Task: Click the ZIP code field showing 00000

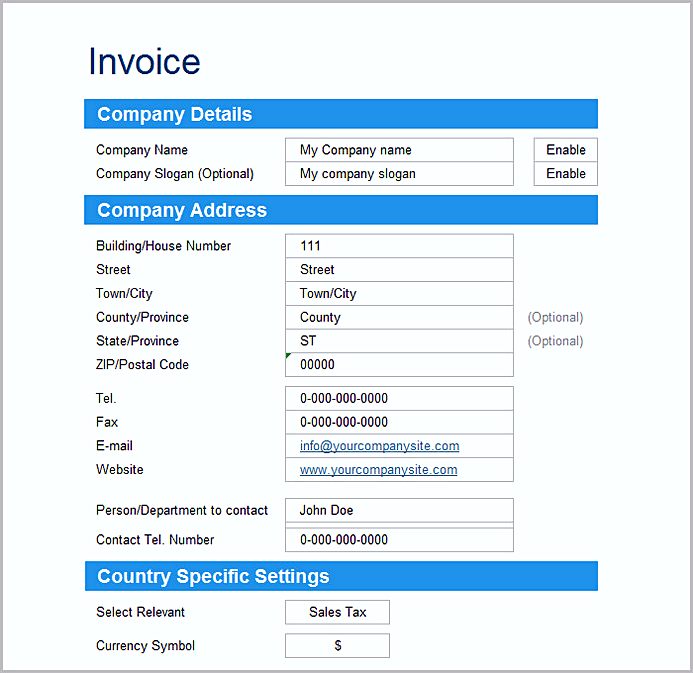Action: [399, 365]
